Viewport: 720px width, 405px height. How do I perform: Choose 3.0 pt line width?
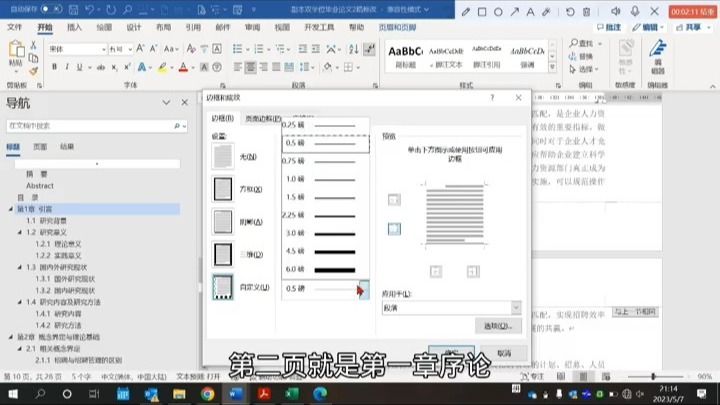[x=325, y=233]
